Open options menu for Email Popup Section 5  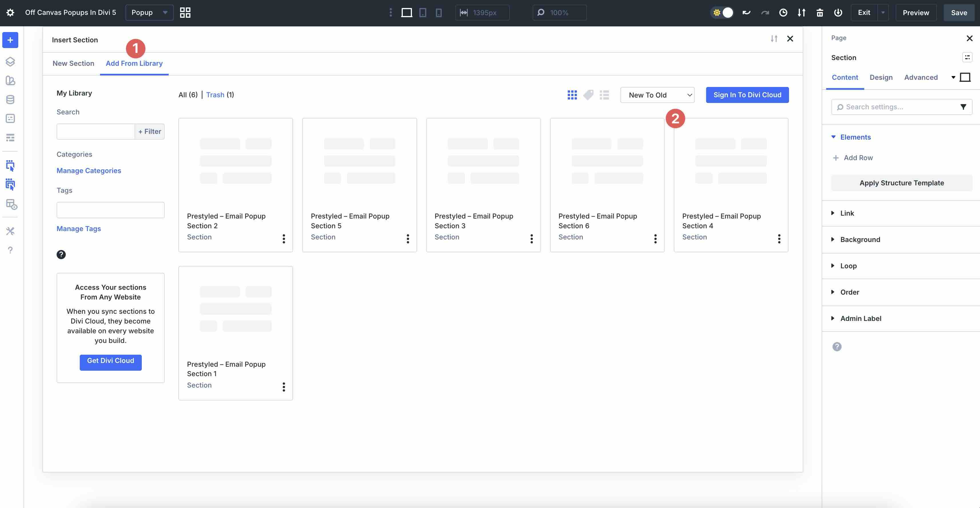[407, 239]
